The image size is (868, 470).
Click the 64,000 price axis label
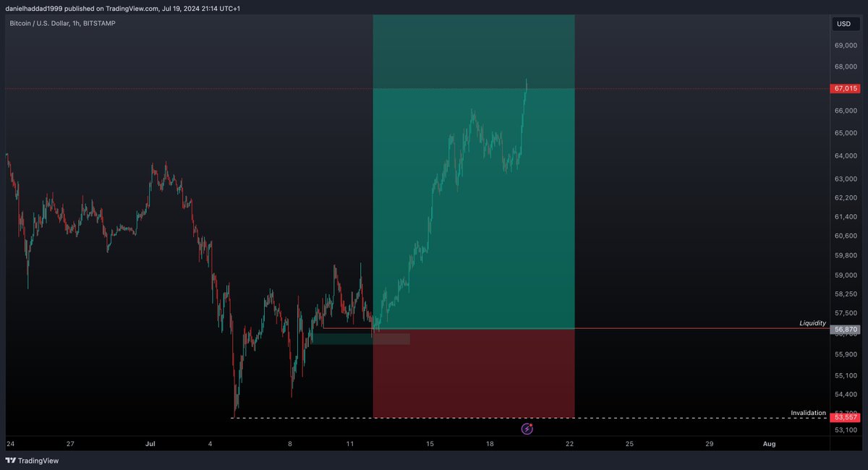click(x=845, y=156)
